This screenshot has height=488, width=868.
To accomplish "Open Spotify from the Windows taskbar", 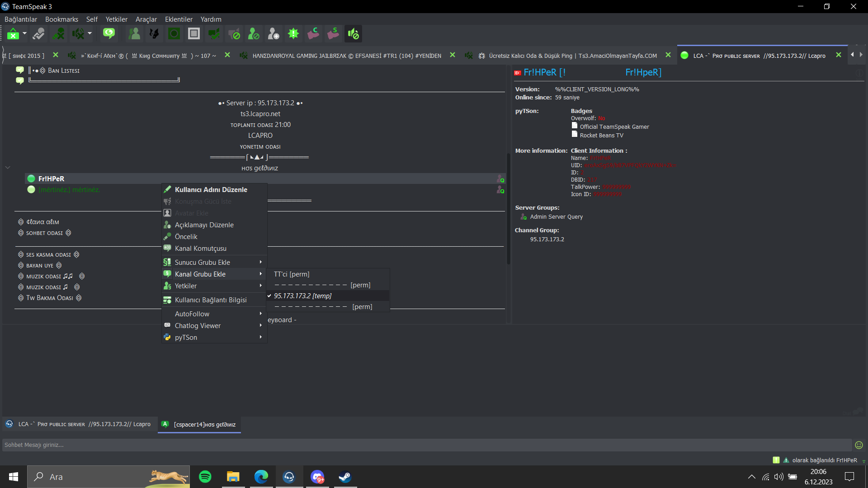I will point(205,477).
